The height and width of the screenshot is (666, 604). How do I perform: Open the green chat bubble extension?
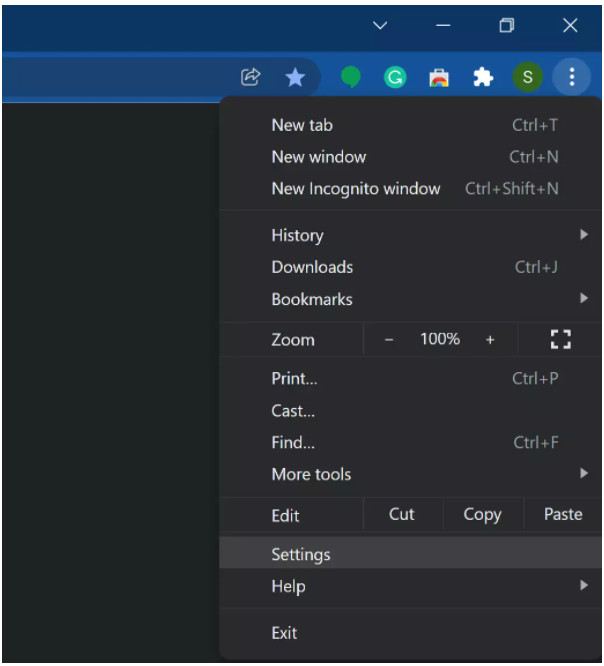click(350, 77)
